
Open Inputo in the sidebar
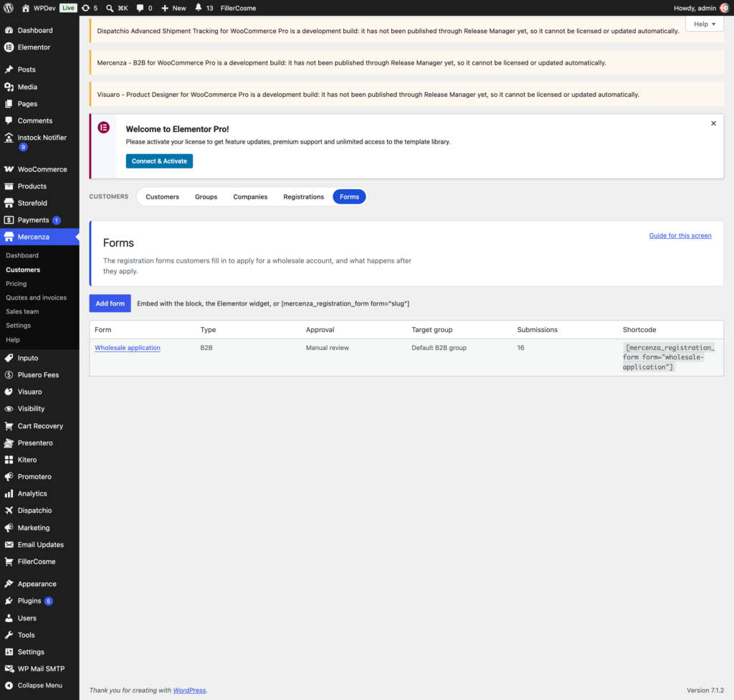[x=28, y=358]
